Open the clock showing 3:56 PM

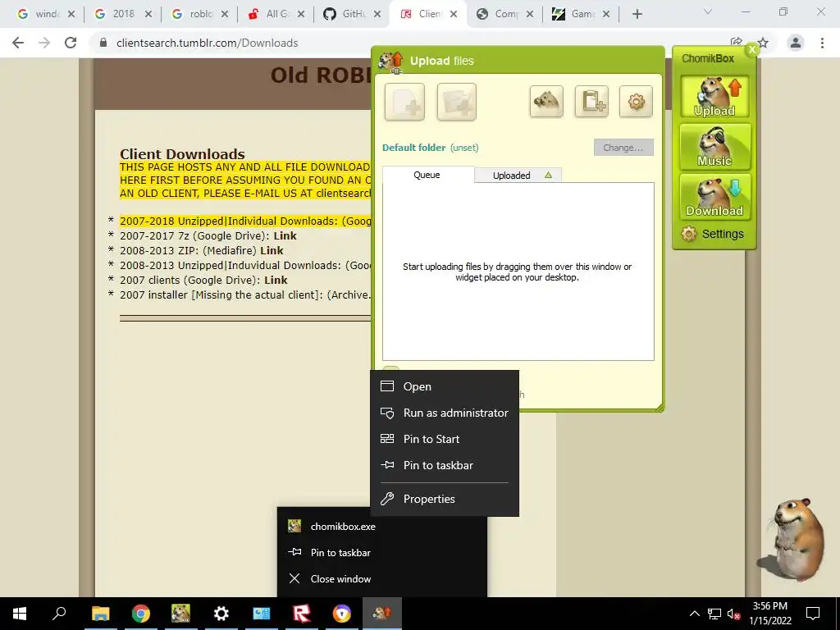[769, 614]
